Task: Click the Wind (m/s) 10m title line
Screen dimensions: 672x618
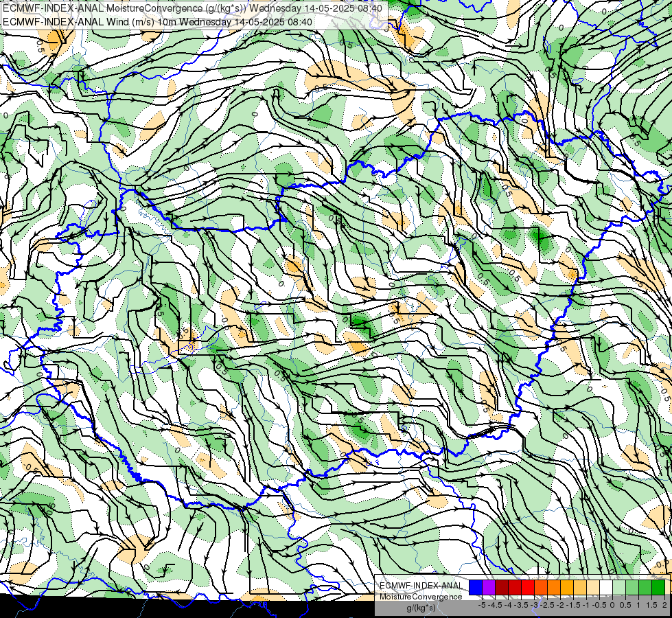Action: point(157,21)
